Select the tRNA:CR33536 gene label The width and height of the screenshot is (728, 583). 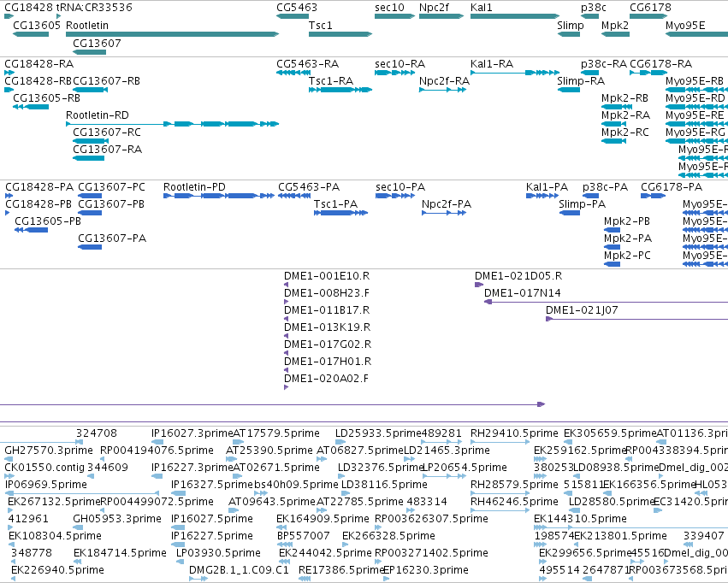pos(94,8)
